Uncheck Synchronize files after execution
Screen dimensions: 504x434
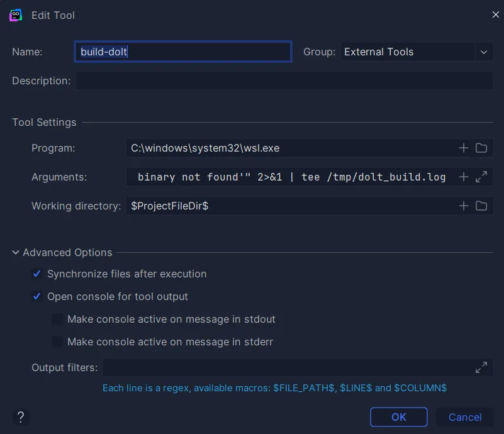[x=36, y=274]
